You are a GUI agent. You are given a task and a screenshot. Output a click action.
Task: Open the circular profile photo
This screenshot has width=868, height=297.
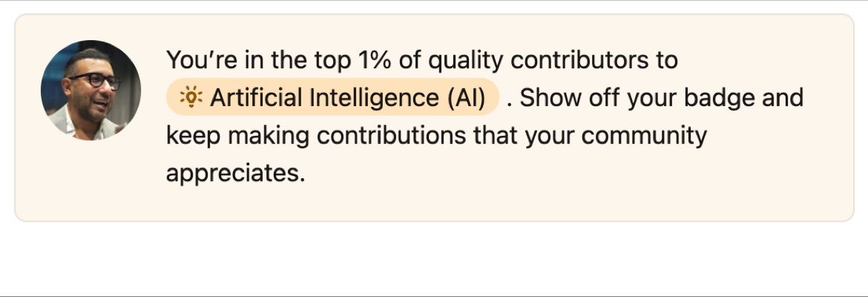click(91, 91)
